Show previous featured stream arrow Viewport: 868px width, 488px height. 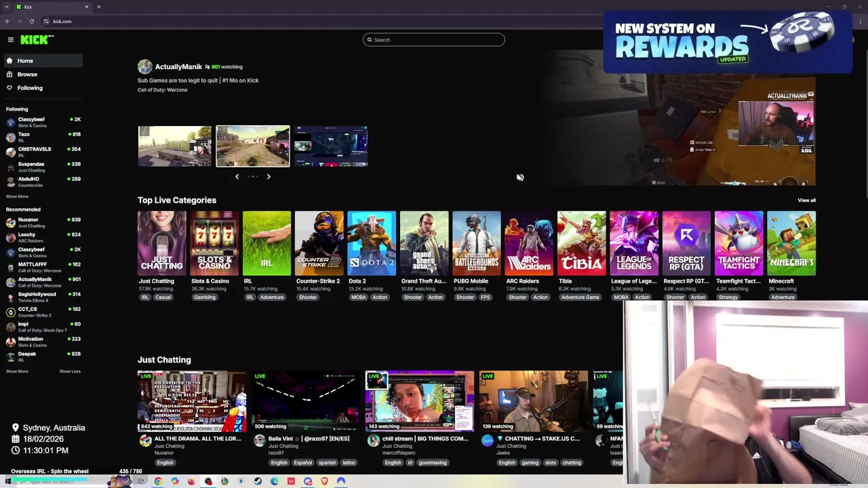[237, 176]
